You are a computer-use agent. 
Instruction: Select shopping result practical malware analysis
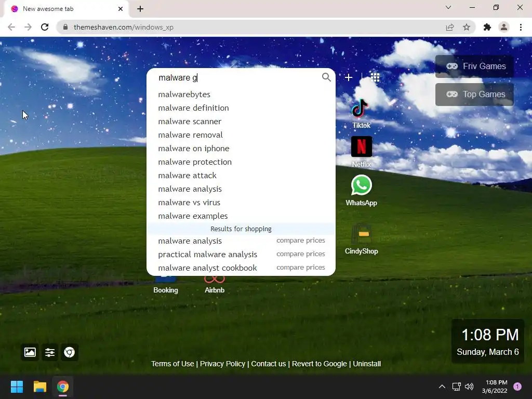pyautogui.click(x=208, y=255)
